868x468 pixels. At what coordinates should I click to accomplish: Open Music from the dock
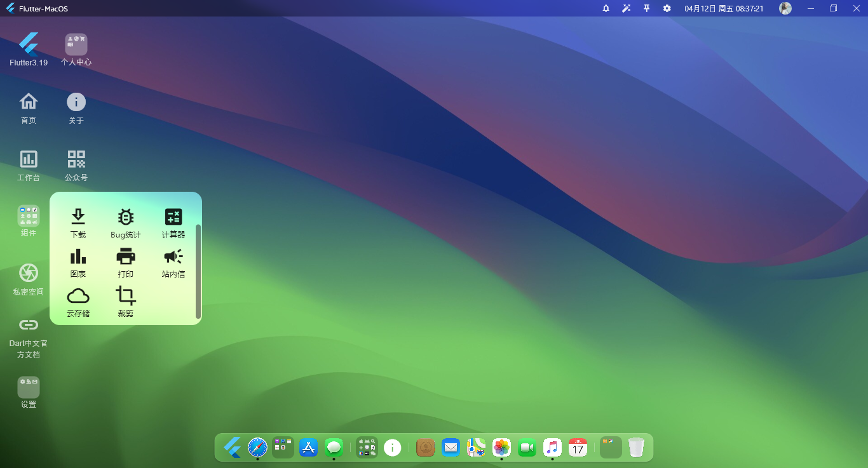[552, 448]
